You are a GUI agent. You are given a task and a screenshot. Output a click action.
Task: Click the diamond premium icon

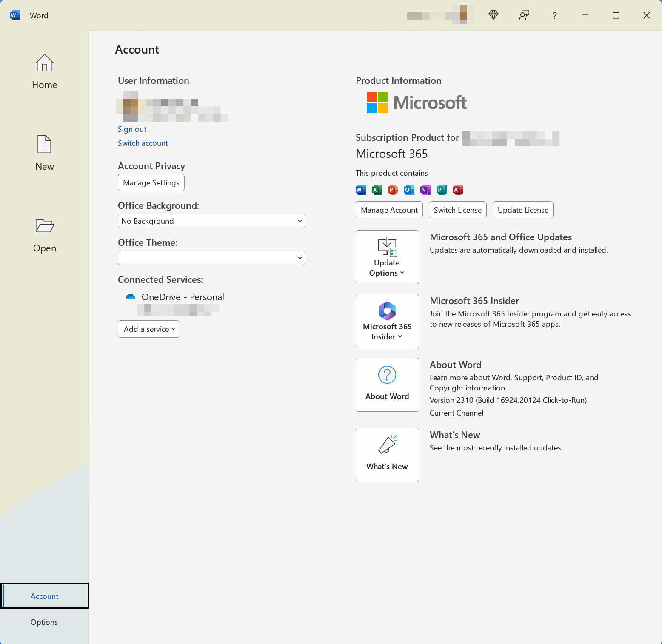(494, 15)
